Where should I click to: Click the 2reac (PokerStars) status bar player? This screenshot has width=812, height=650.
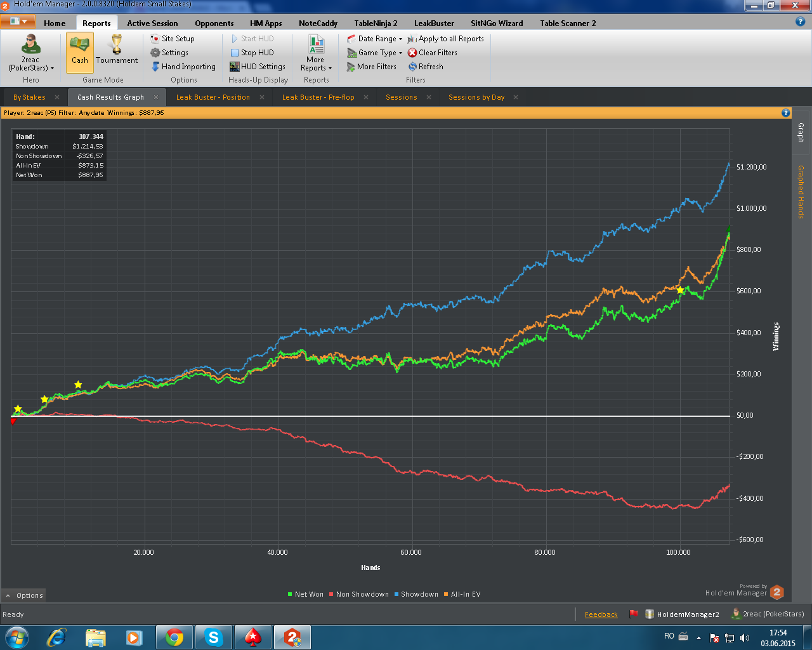coord(768,614)
